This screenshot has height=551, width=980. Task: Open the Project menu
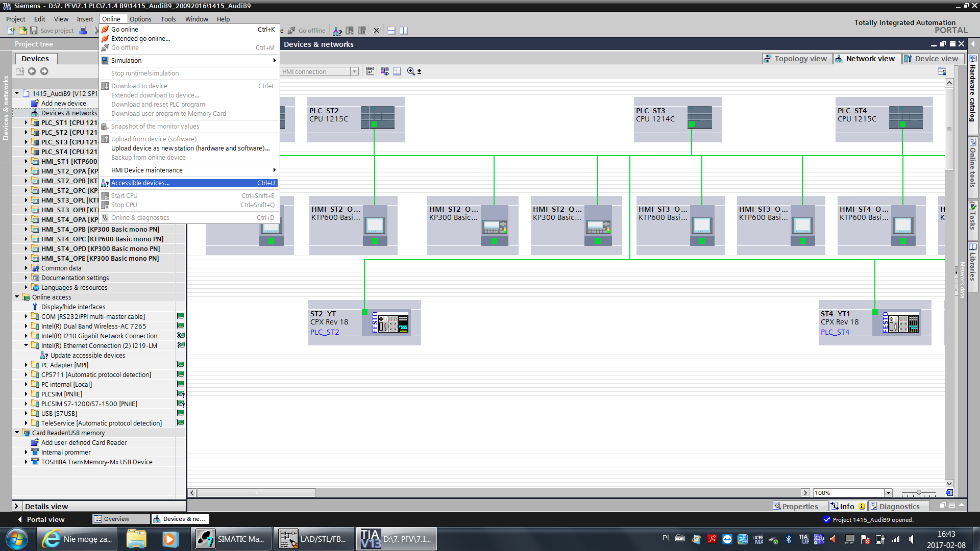coord(15,19)
